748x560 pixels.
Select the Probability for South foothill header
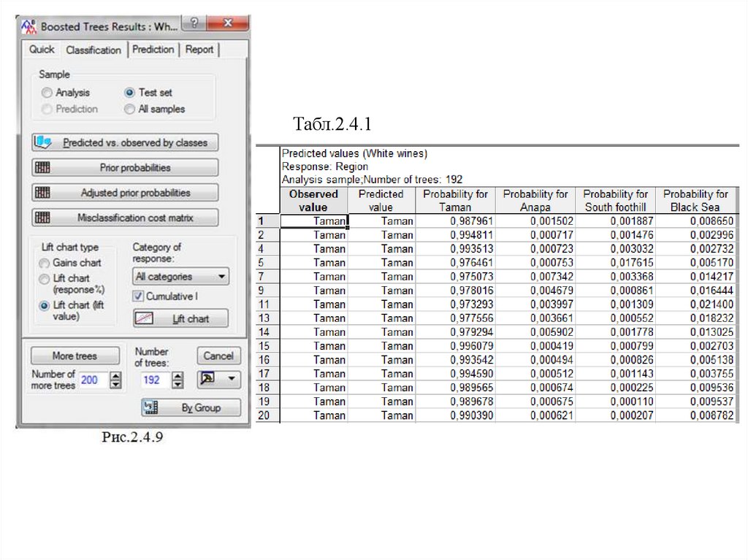[615, 200]
